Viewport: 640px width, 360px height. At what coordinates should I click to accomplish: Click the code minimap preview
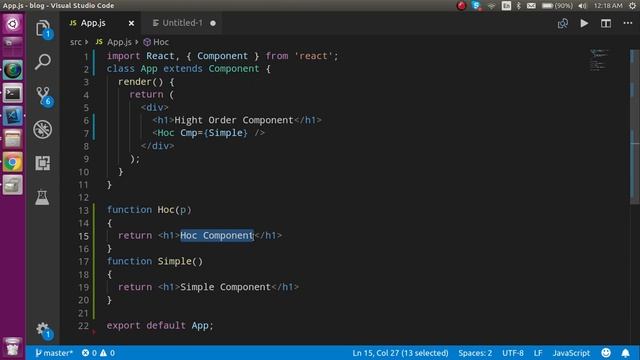599,60
